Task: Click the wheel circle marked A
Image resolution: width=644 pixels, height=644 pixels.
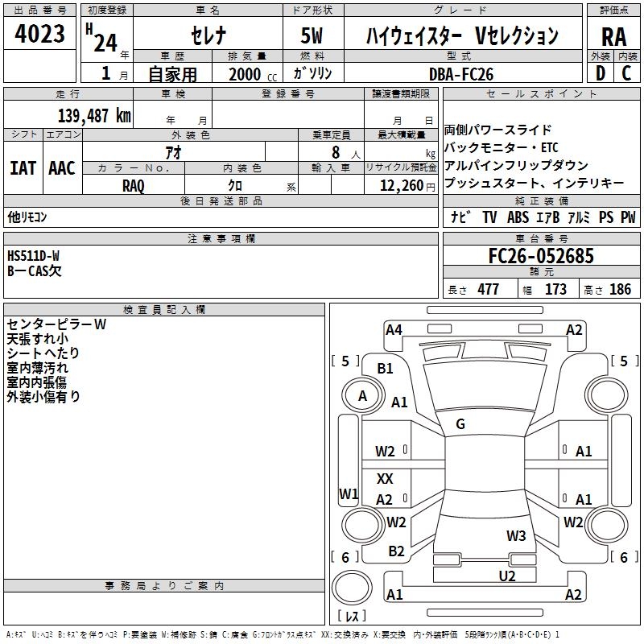Action: coord(362,396)
